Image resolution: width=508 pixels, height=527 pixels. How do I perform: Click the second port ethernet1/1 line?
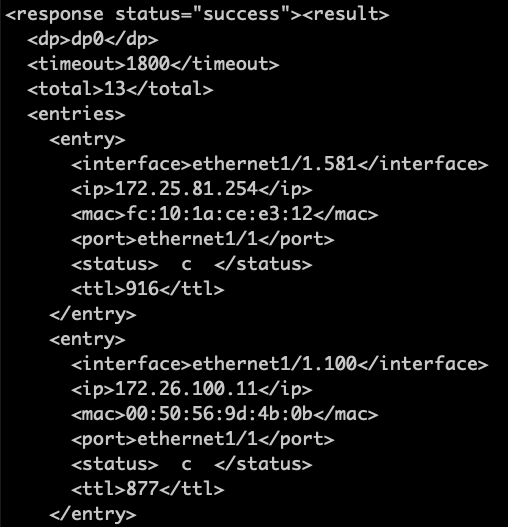click(203, 439)
